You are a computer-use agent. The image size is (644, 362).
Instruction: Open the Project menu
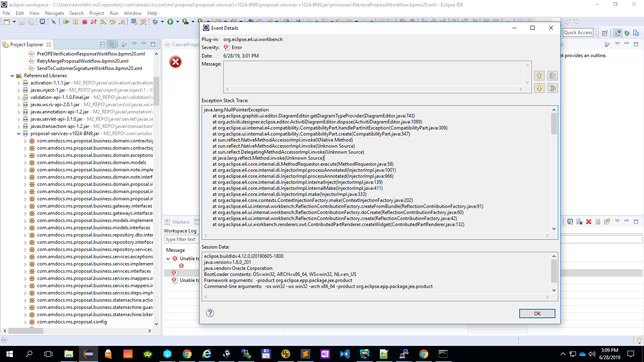(97, 13)
